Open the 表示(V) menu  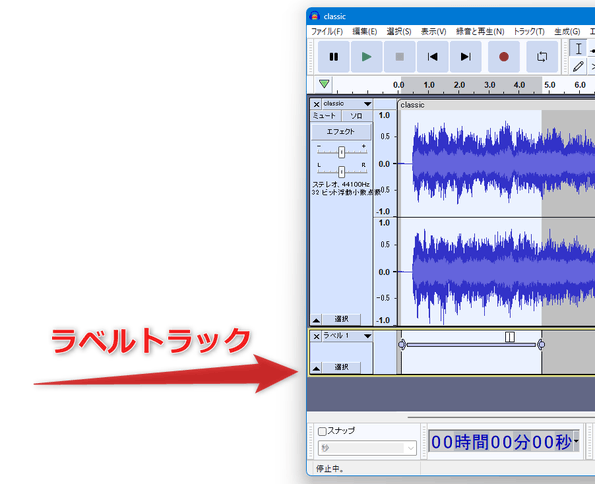433,32
